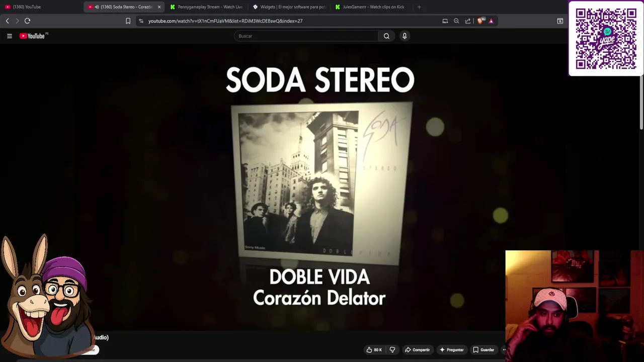Select the Soda Stereo - Corazón tab
Viewport: 644px width, 362px height.
click(x=124, y=7)
